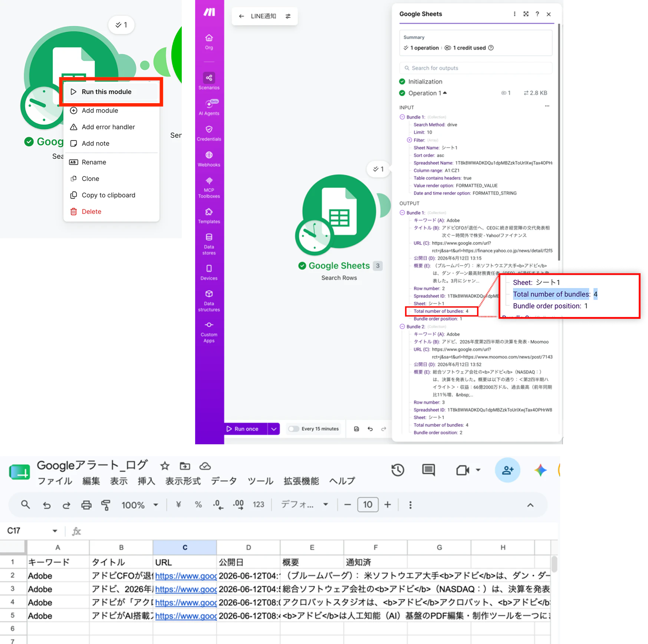View cloud save status icon
Viewport: 648px width, 644px height.
[205, 466]
